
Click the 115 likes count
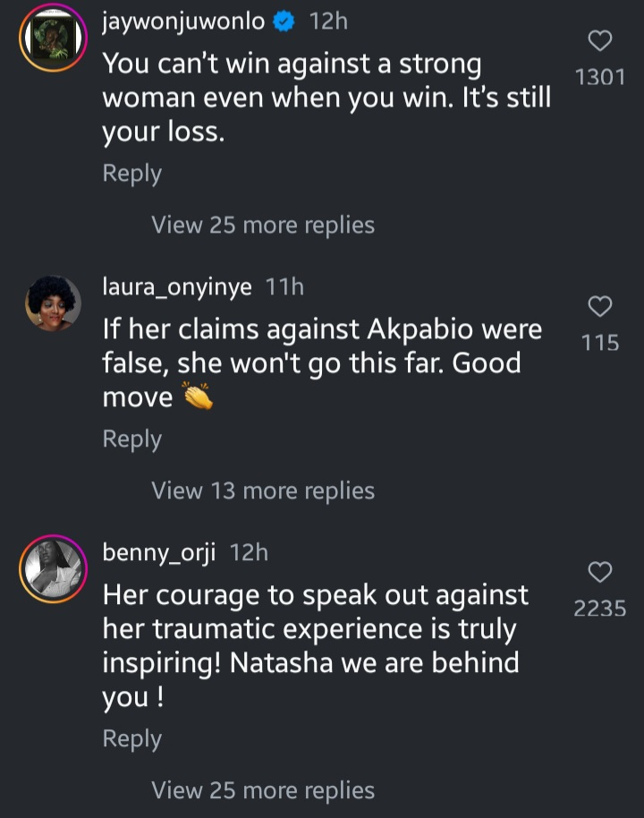(600, 343)
